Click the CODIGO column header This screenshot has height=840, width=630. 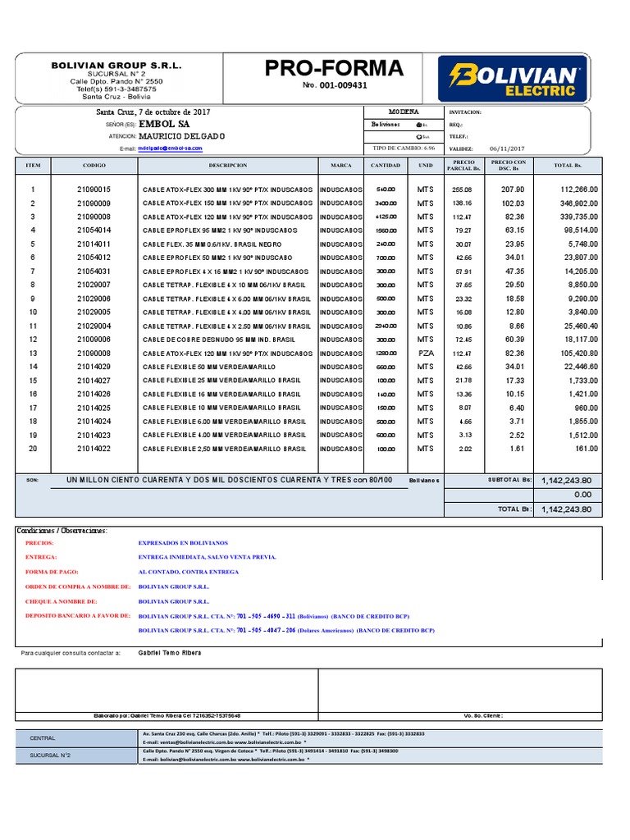tap(94, 166)
